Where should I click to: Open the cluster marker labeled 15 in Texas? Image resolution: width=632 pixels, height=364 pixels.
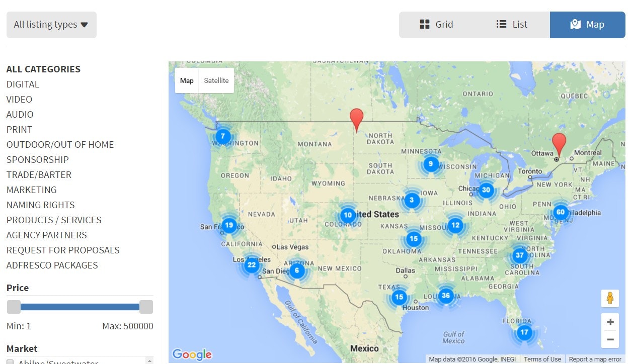click(x=399, y=297)
